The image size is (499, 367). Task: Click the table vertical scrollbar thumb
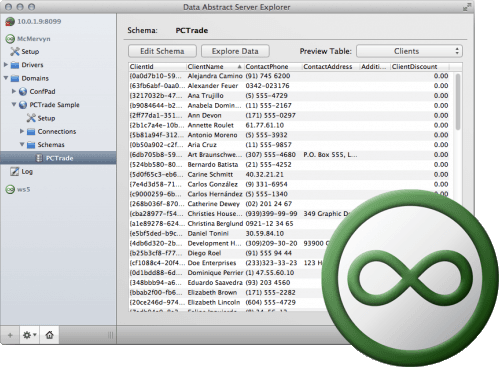click(458, 102)
